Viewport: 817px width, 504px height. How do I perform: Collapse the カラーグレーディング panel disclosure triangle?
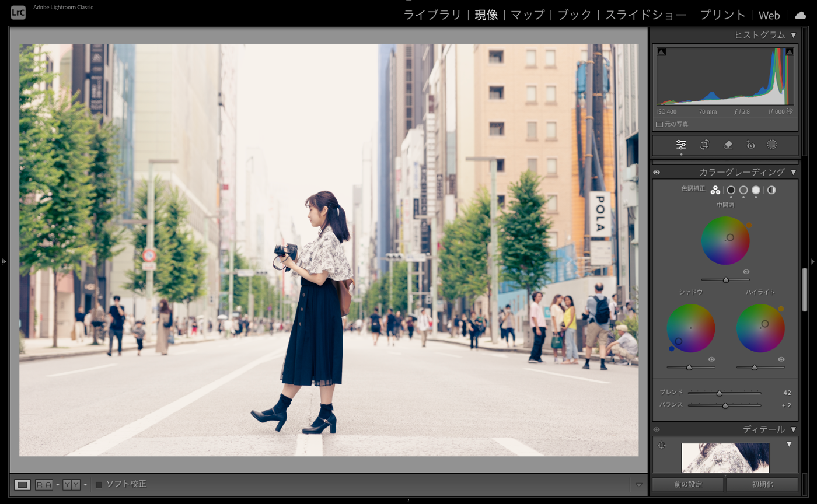coord(794,171)
